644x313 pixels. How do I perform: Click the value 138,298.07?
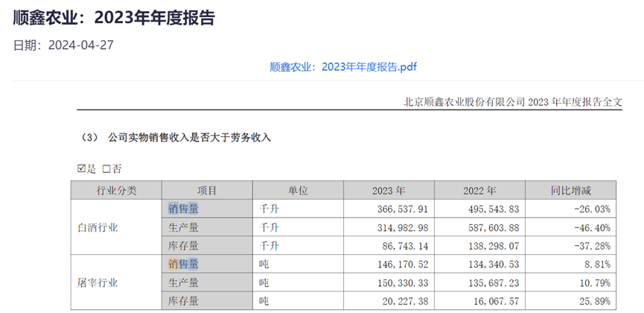[x=494, y=247]
